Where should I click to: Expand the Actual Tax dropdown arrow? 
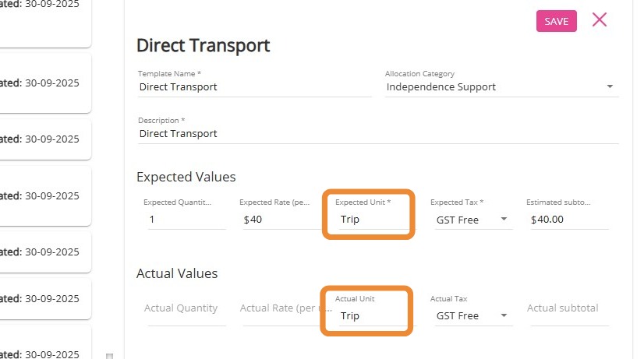click(504, 316)
